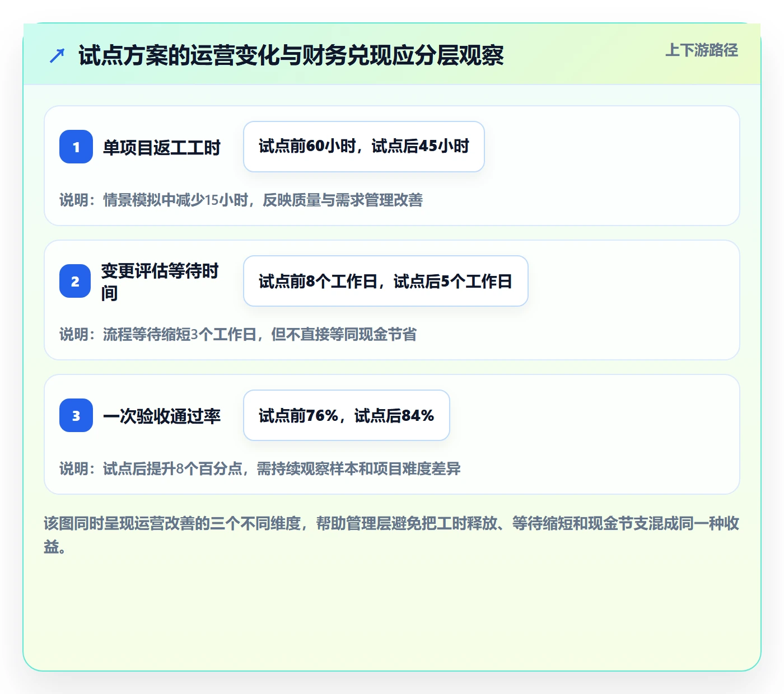Click the 变更评估等待时间 heading

coord(160,282)
